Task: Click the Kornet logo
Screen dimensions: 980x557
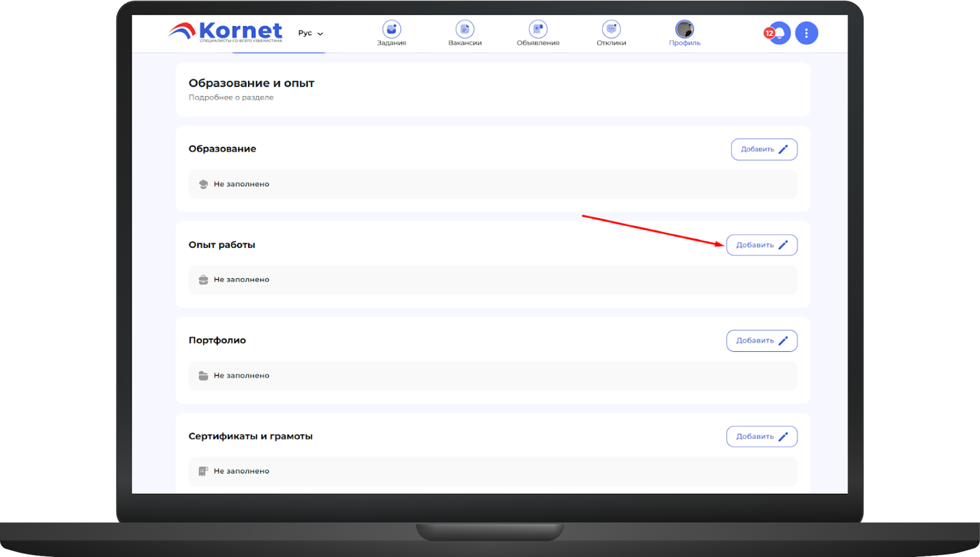Action: (226, 32)
